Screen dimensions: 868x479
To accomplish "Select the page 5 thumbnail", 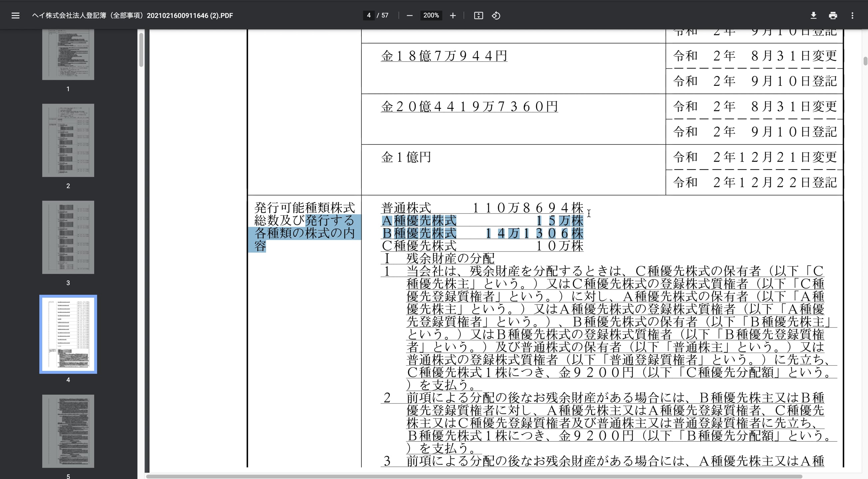I will (68, 431).
